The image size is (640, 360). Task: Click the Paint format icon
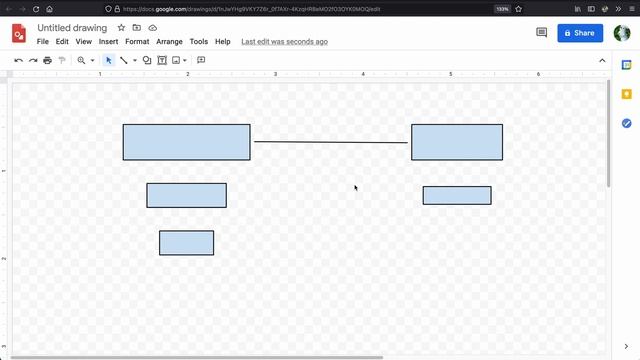(x=62, y=60)
